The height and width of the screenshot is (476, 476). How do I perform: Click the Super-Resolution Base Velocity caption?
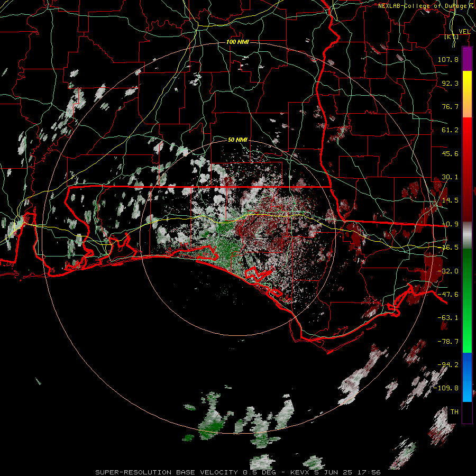[x=238, y=472]
